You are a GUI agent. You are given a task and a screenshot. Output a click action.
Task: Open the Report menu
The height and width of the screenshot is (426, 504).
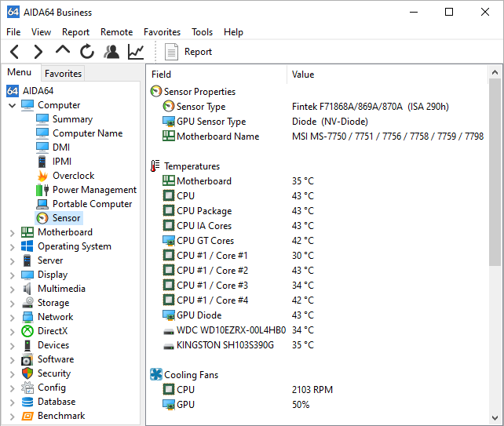[x=75, y=32]
